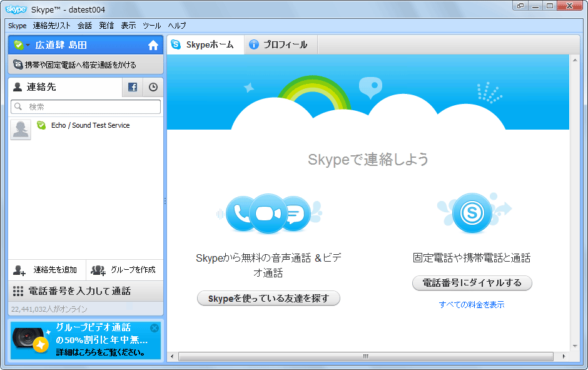Open the status dropdown next to 広道肆 島田

(x=28, y=46)
